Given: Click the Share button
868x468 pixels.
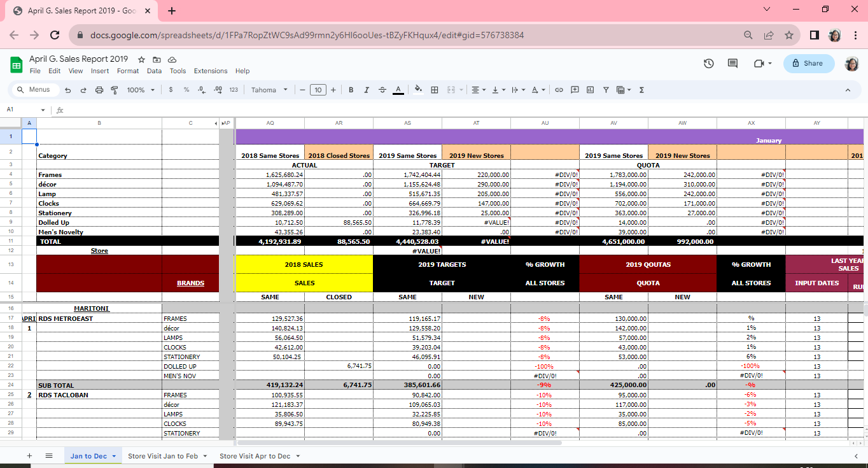Looking at the screenshot, I should point(808,64).
